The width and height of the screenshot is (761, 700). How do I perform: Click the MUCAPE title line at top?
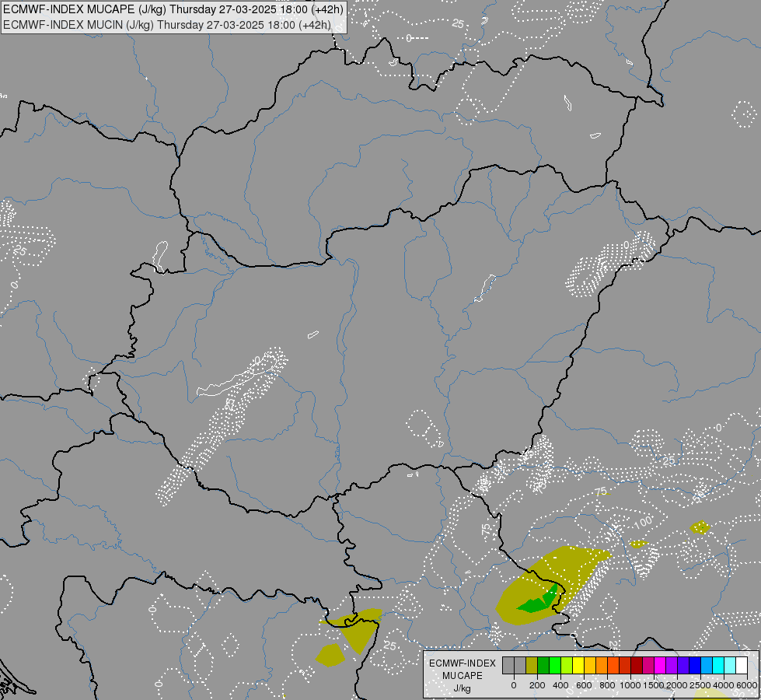(173, 9)
